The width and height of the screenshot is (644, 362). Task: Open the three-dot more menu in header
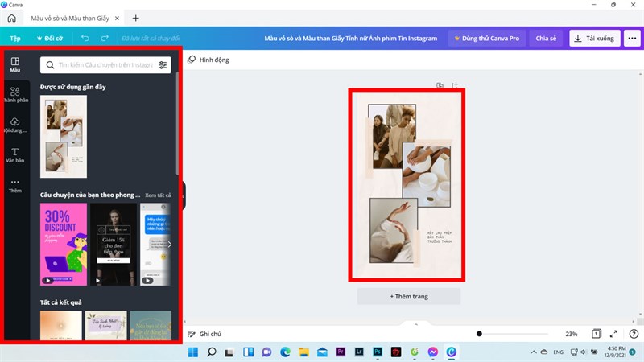tap(632, 38)
